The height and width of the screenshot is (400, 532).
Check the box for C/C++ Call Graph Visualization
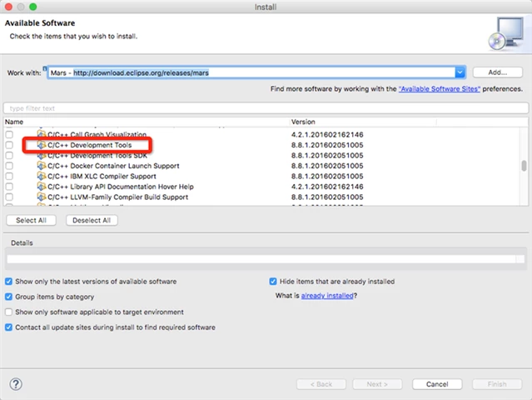click(9, 134)
